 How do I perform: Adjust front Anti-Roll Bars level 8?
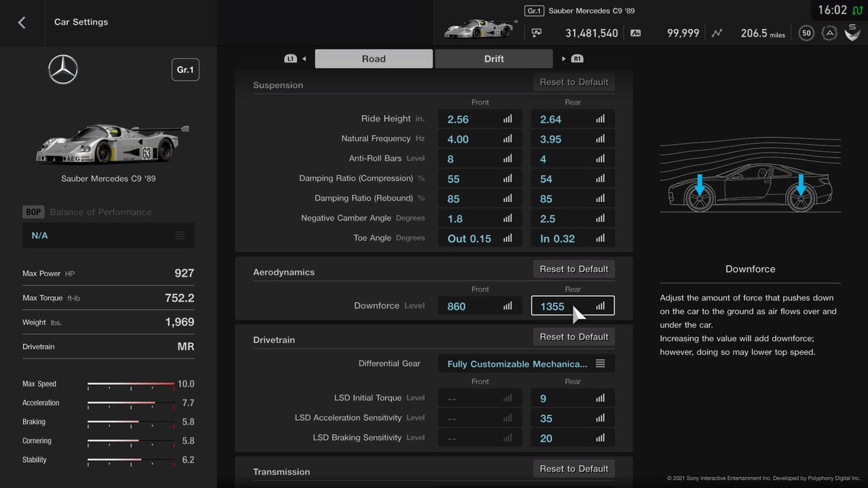[x=480, y=159]
